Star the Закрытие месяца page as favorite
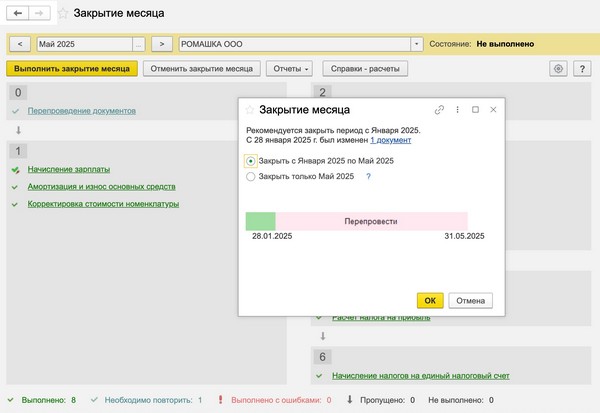 [63, 15]
